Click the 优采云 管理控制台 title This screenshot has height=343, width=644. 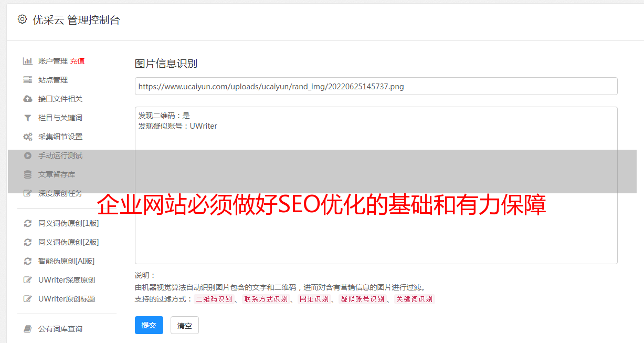76,20
